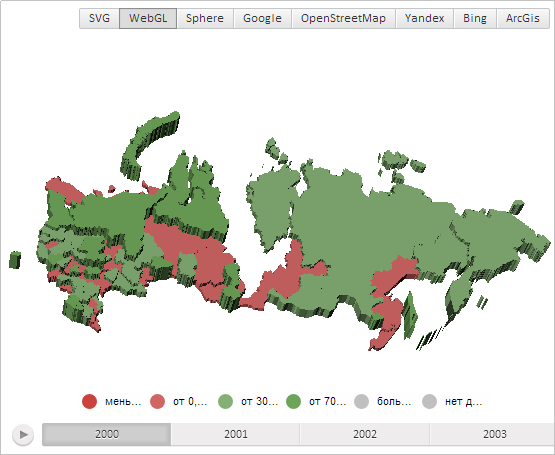Click the green 'от 70...' legend swatch
This screenshot has width=555, height=455.
pos(293,402)
